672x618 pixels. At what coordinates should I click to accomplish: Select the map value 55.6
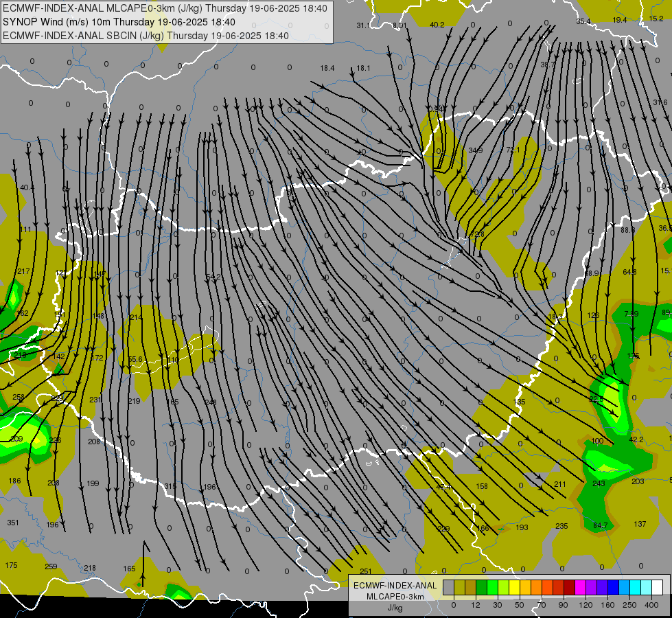coord(135,359)
